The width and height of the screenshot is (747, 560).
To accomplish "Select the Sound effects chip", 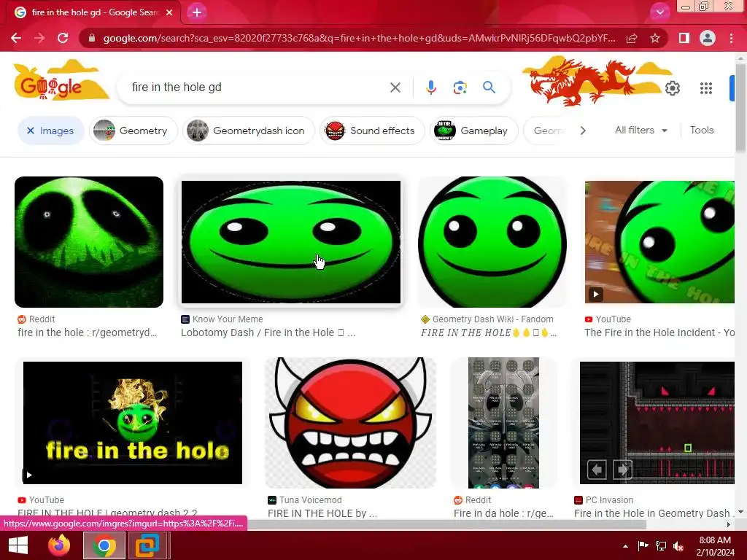I will [372, 131].
